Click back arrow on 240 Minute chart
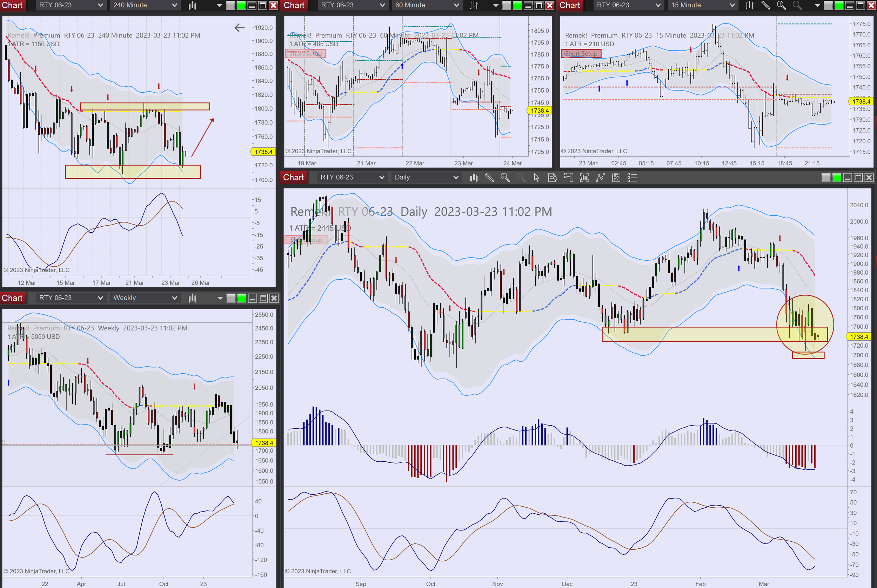Image resolution: width=877 pixels, height=588 pixels. coord(239,28)
